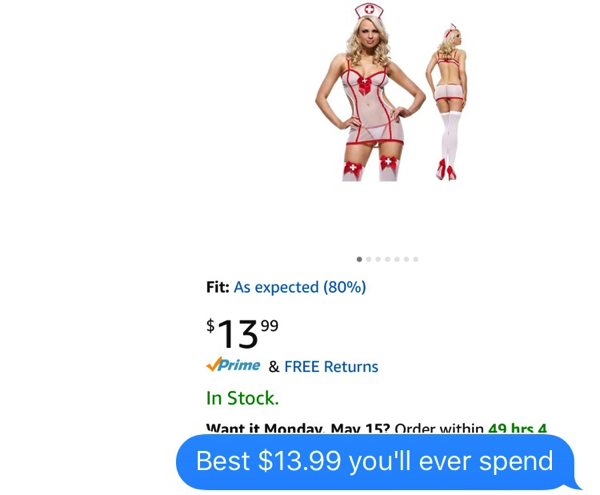
Task: Select the second image carousel dot
Action: pyautogui.click(x=368, y=259)
